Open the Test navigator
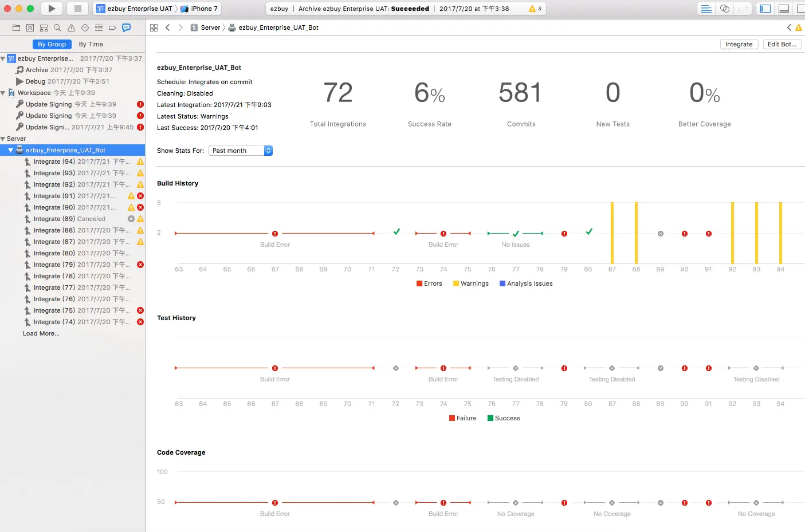 click(85, 27)
